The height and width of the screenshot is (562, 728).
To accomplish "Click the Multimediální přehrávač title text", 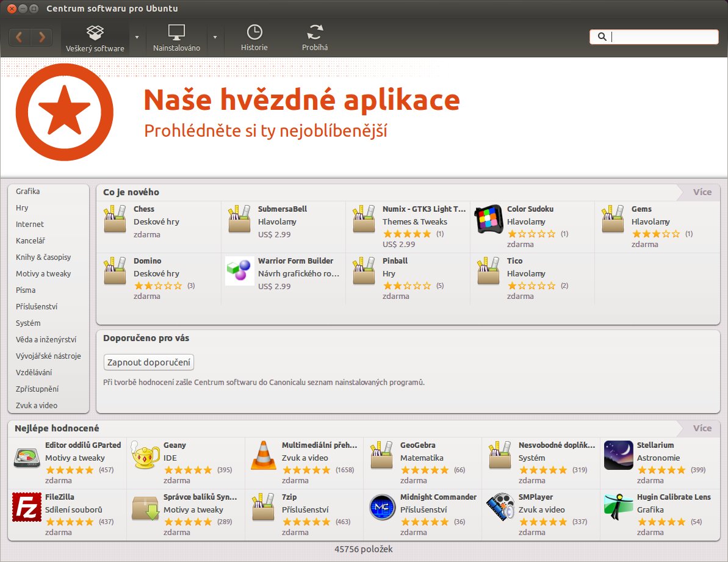I will point(319,445).
